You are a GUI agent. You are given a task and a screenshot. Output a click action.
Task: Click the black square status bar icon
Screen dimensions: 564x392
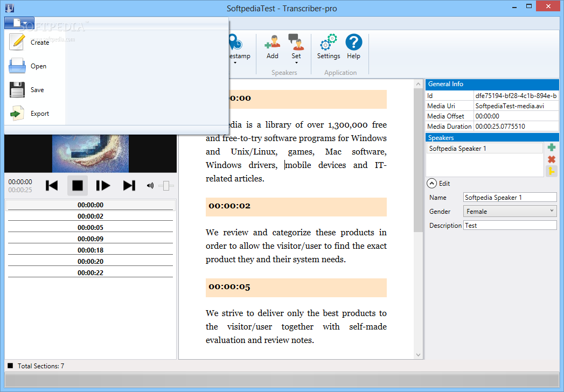[x=10, y=366]
